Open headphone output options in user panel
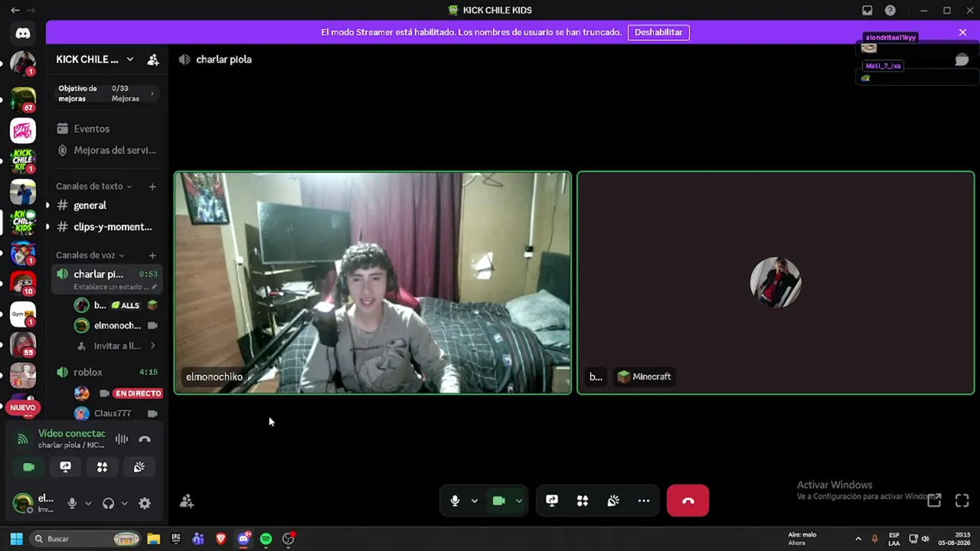Screen dimensions: 980x551 124,503
